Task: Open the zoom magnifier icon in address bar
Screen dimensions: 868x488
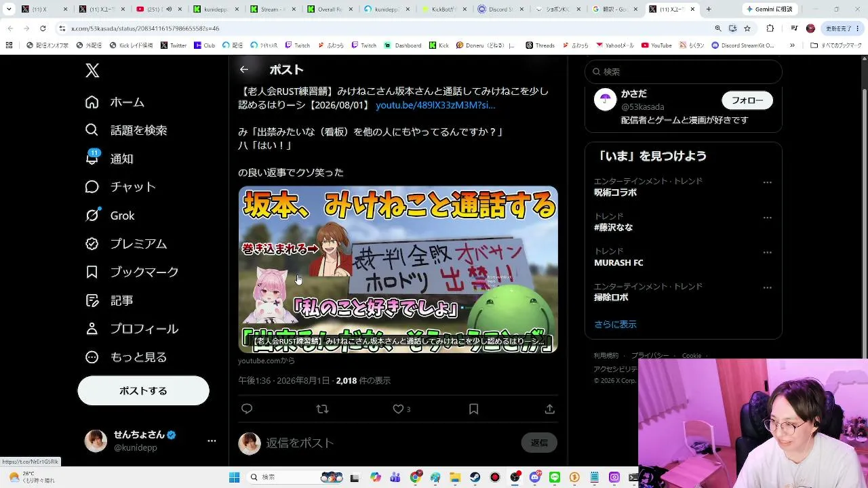Action: pos(718,28)
